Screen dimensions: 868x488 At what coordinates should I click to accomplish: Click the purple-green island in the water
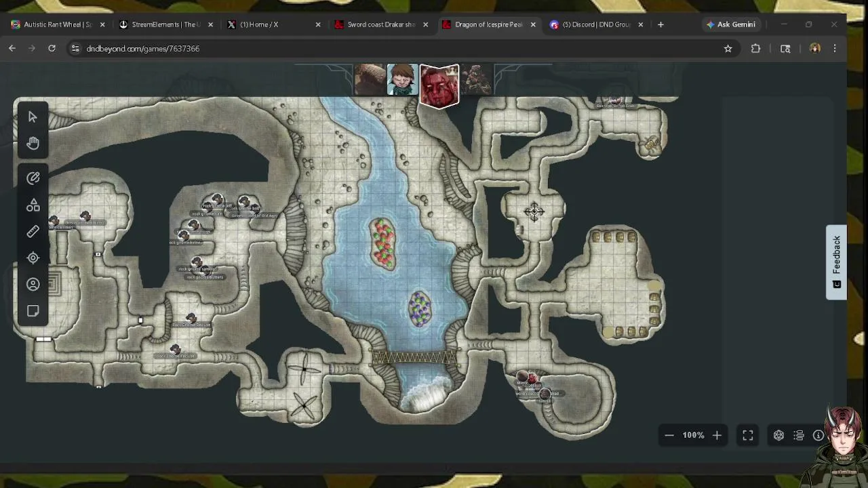pyautogui.click(x=420, y=308)
